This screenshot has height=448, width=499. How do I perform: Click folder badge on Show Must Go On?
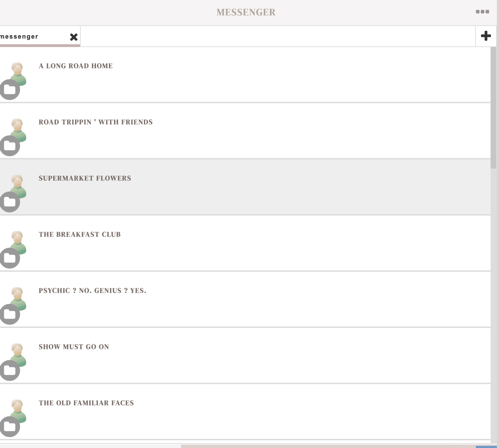tap(9, 370)
